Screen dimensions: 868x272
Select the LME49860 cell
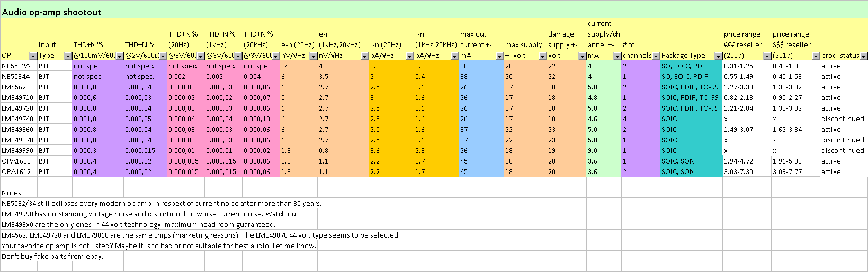click(x=19, y=130)
